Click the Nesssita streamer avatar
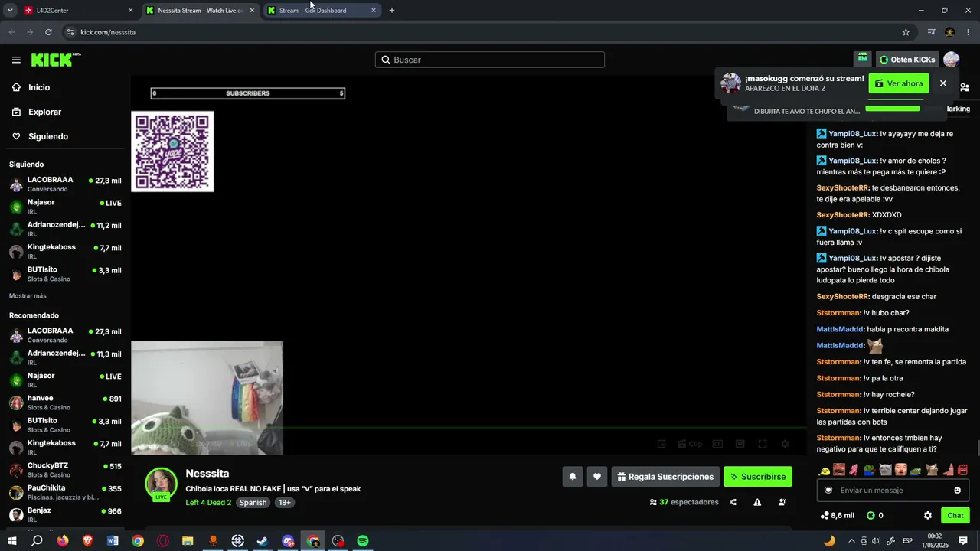Viewport: 980px width, 551px height. coord(162,484)
